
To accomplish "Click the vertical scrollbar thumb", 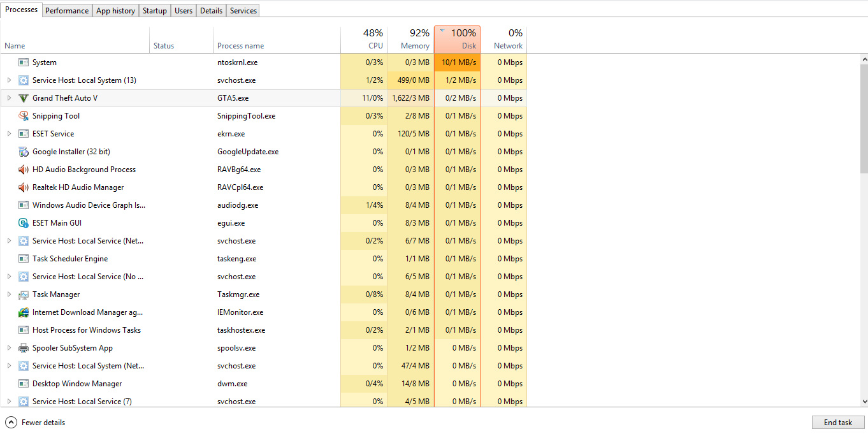I will pos(864,118).
